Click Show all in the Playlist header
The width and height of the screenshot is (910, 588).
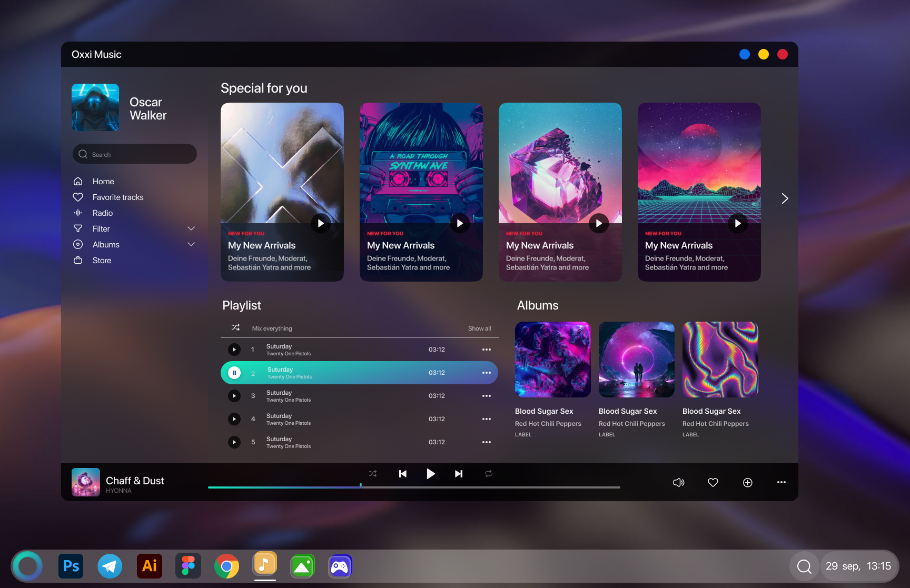click(480, 328)
